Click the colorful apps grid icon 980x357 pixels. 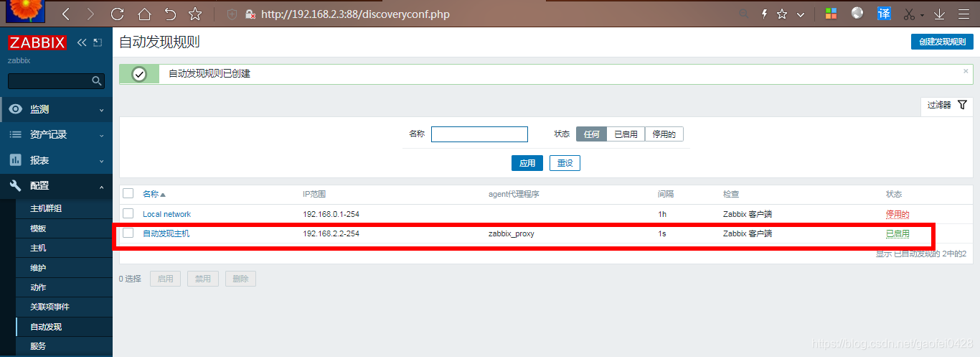coord(831,14)
